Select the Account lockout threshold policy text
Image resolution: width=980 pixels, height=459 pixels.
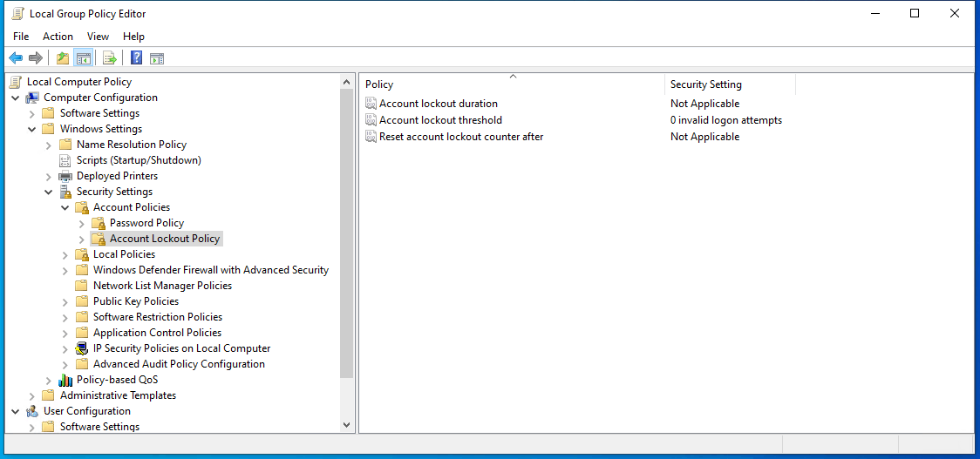440,120
